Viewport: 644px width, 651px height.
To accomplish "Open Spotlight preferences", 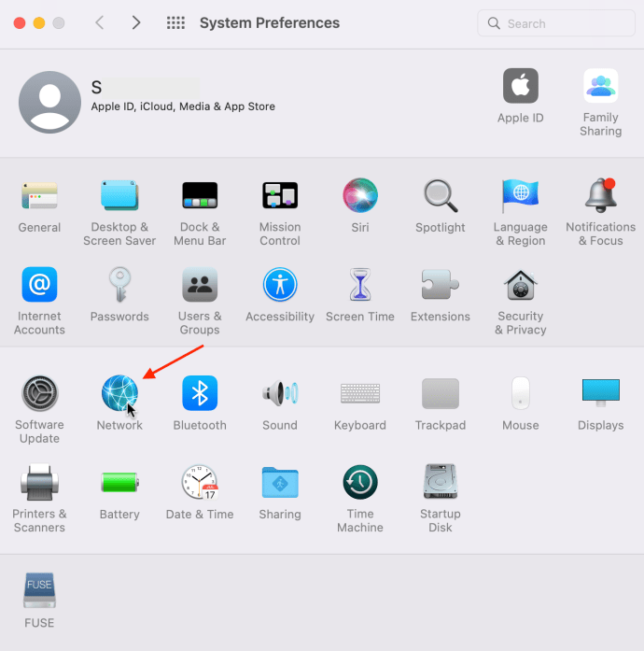I will coord(441,195).
